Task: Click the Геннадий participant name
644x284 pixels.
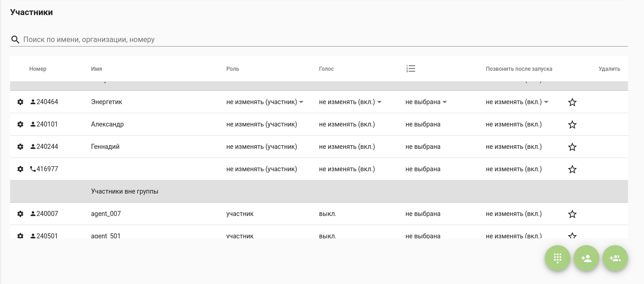Action: (x=106, y=147)
